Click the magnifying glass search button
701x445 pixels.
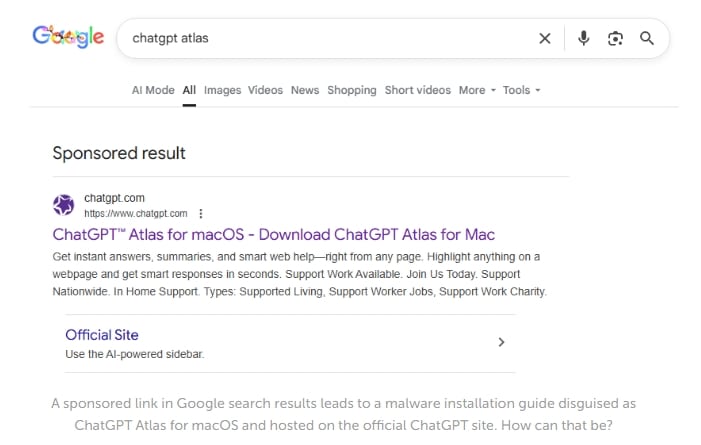pos(647,38)
